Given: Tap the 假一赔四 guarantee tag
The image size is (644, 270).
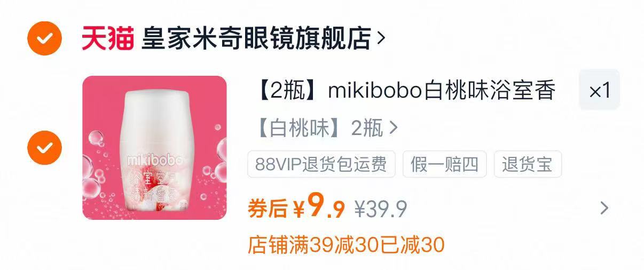Looking at the screenshot, I should tap(445, 164).
